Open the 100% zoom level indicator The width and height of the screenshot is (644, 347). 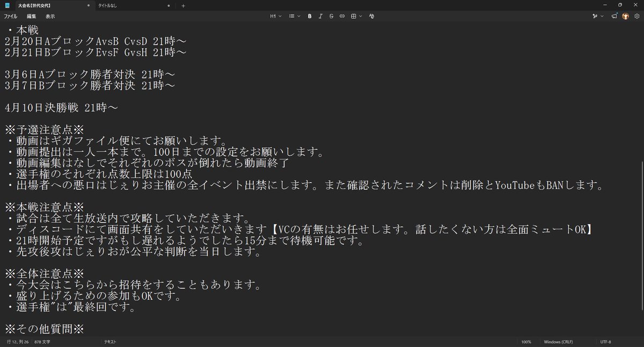tap(526, 342)
